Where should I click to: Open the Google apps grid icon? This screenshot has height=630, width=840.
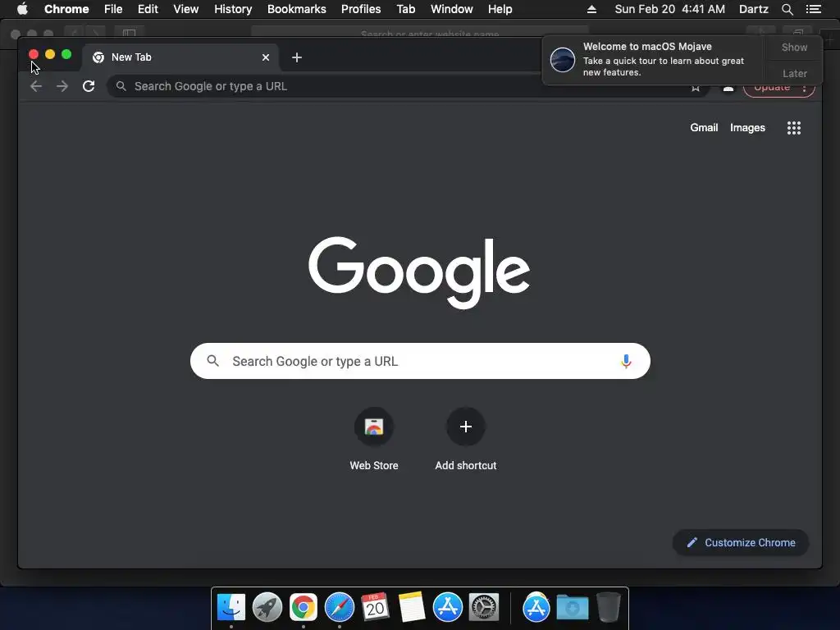[794, 127]
